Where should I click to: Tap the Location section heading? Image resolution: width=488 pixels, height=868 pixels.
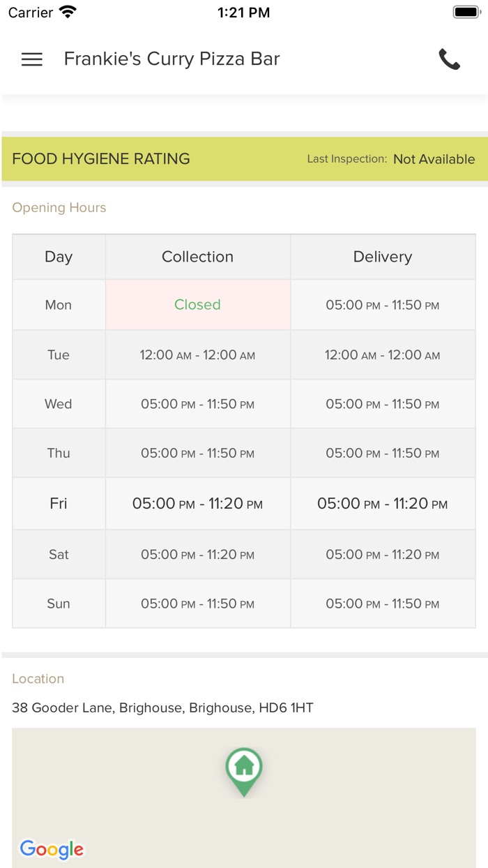click(x=38, y=678)
